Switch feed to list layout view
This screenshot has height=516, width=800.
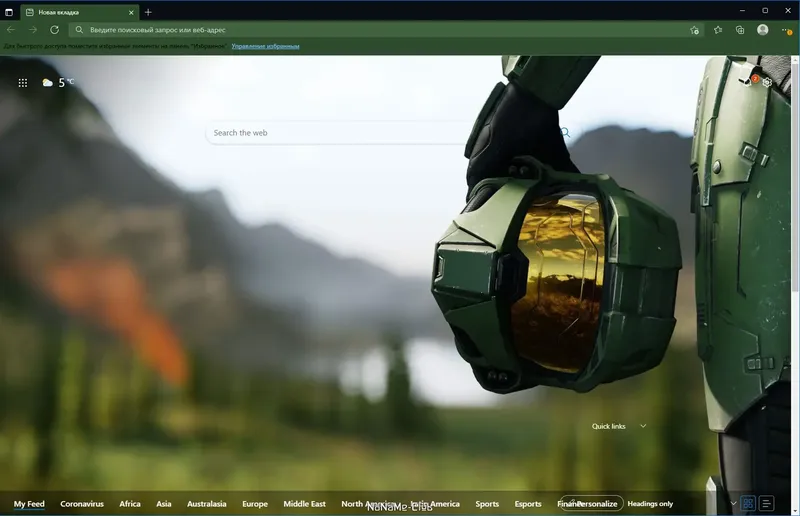click(766, 503)
